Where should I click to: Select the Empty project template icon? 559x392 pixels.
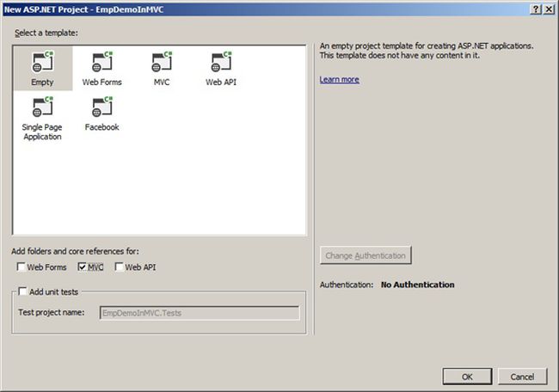42,62
